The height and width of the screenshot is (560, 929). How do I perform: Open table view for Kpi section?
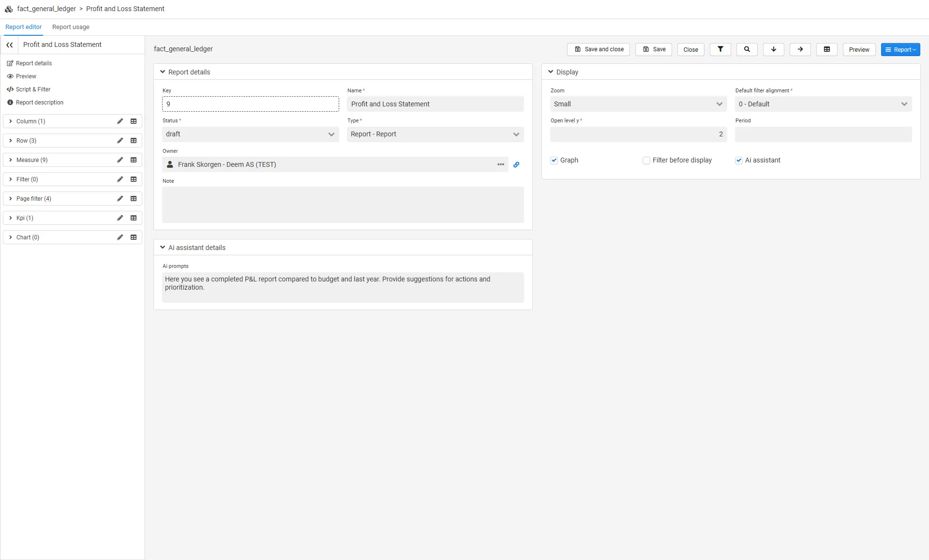(134, 218)
